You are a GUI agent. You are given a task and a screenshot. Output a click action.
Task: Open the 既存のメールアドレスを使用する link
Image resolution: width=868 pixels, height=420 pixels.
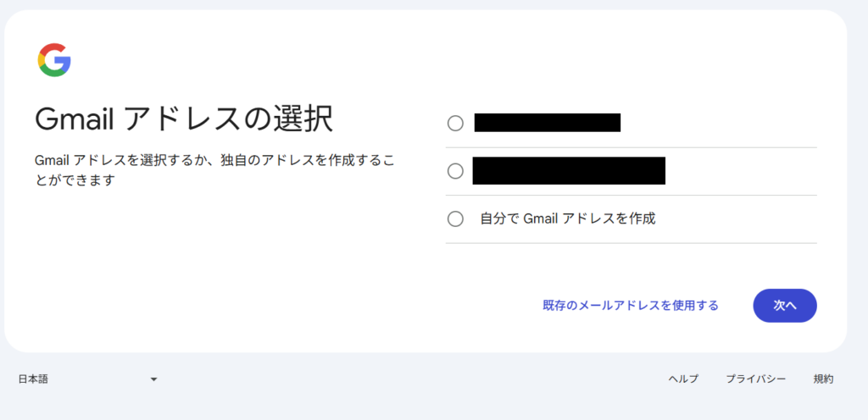[x=631, y=306]
